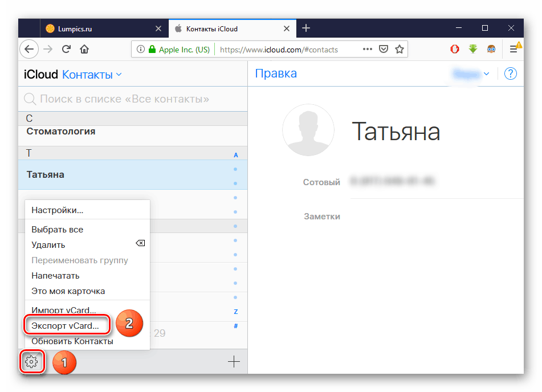Save page to Pocket icon

(384, 49)
